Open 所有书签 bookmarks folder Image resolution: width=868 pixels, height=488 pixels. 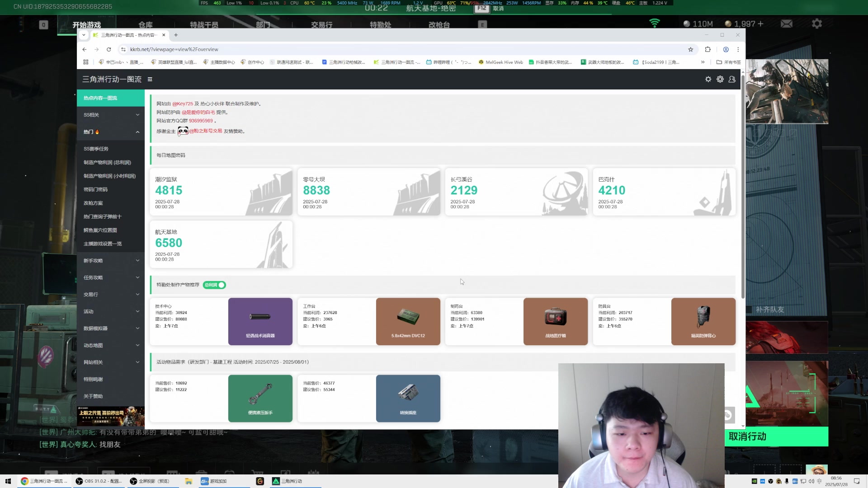pos(729,62)
